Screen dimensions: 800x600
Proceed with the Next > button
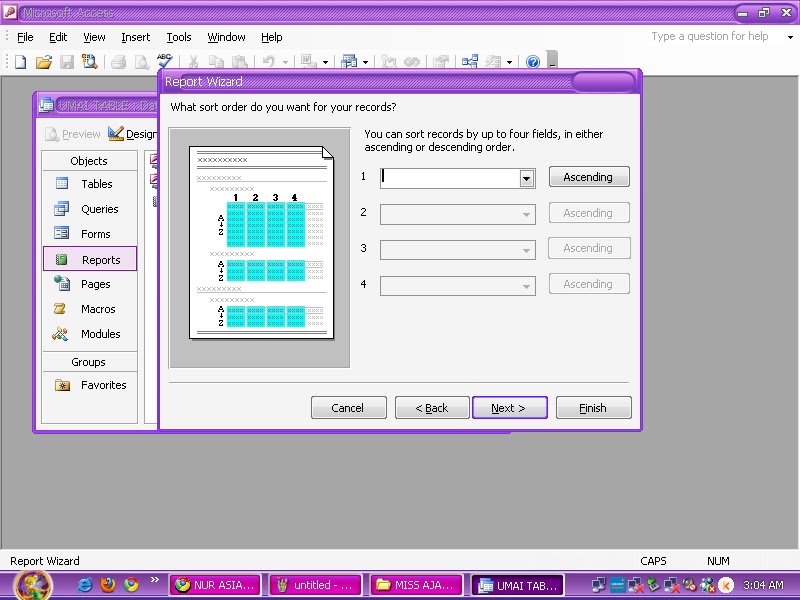[x=509, y=408]
